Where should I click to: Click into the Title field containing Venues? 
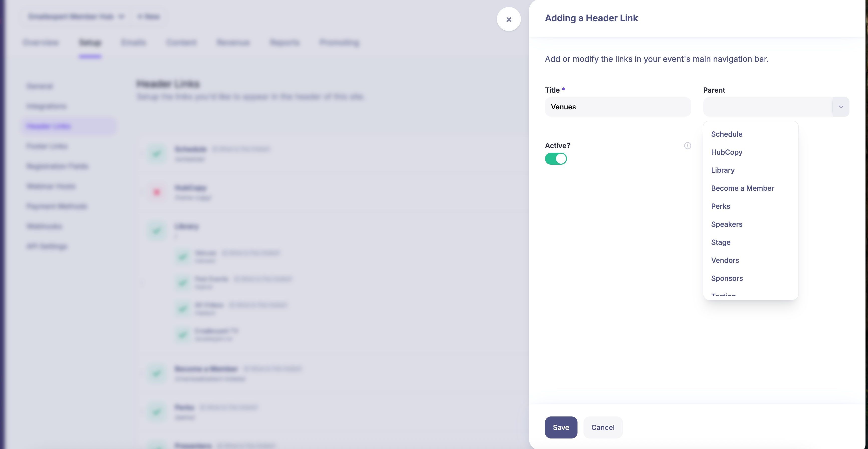pos(618,107)
